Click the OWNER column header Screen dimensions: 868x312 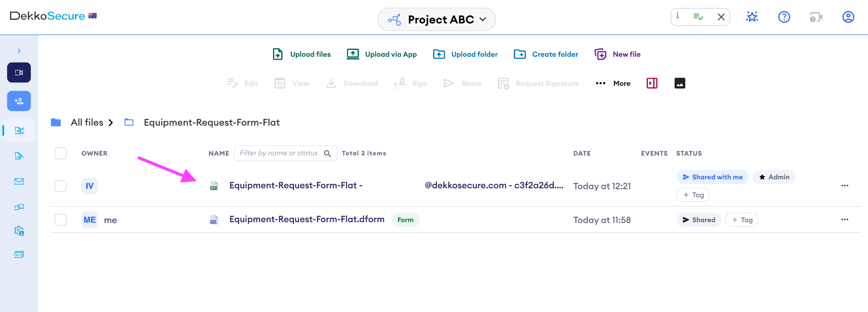click(94, 153)
